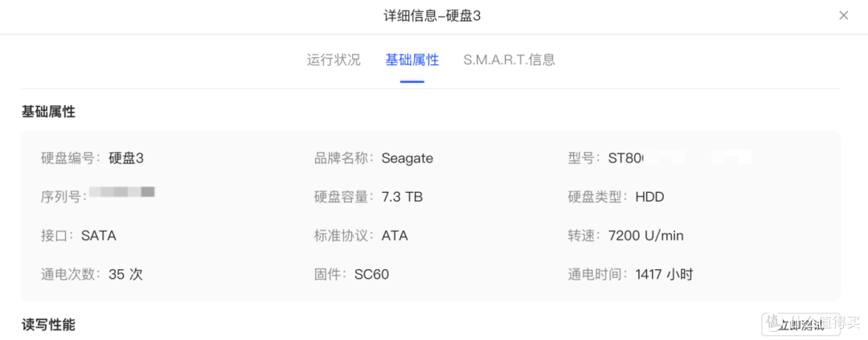Viewport: 868px width, 340px height.
Task: Click the 接口 value SATA
Action: click(x=99, y=236)
